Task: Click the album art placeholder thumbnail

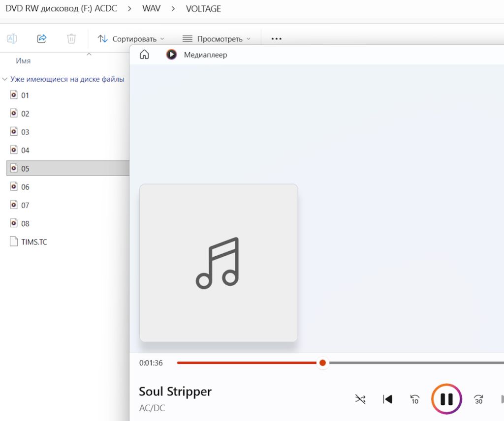Action: [219, 263]
